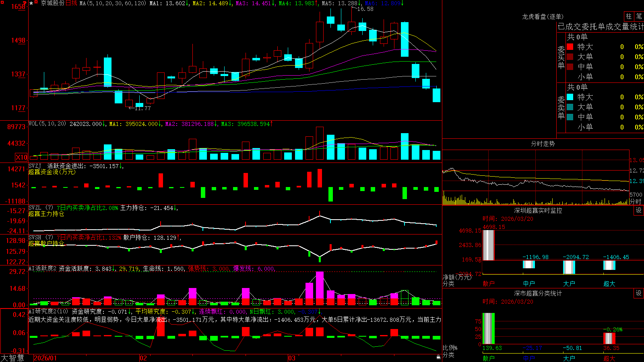Viewport: 644px width, 362px height.
Task: Click the red 特大 buy-order color swatch
Action: [570, 47]
